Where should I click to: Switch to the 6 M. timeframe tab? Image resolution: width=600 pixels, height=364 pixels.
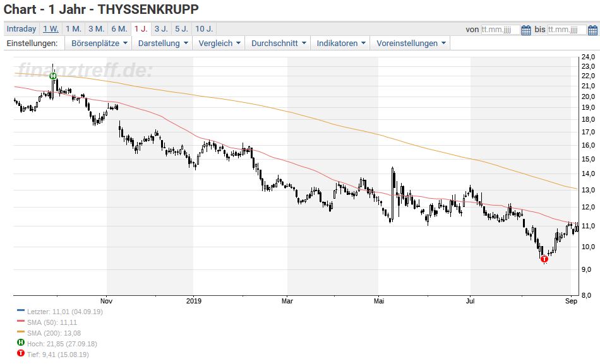[x=119, y=29]
